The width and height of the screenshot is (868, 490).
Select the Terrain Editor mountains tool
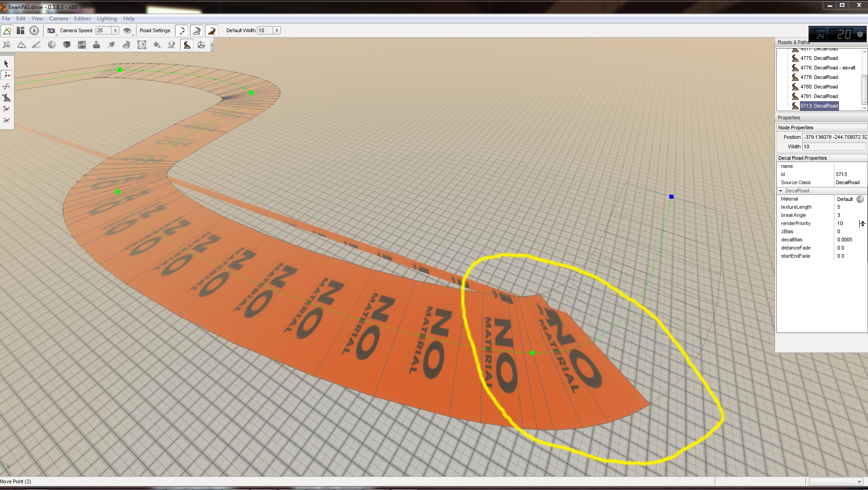[21, 44]
